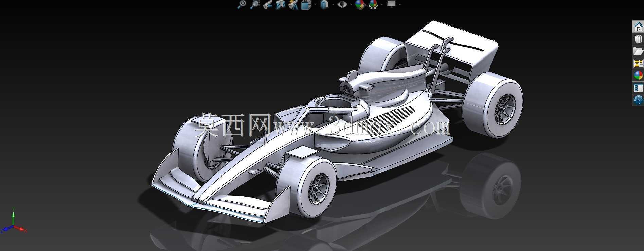
Task: Click the Display Style cube icon
Action: click(x=324, y=4)
